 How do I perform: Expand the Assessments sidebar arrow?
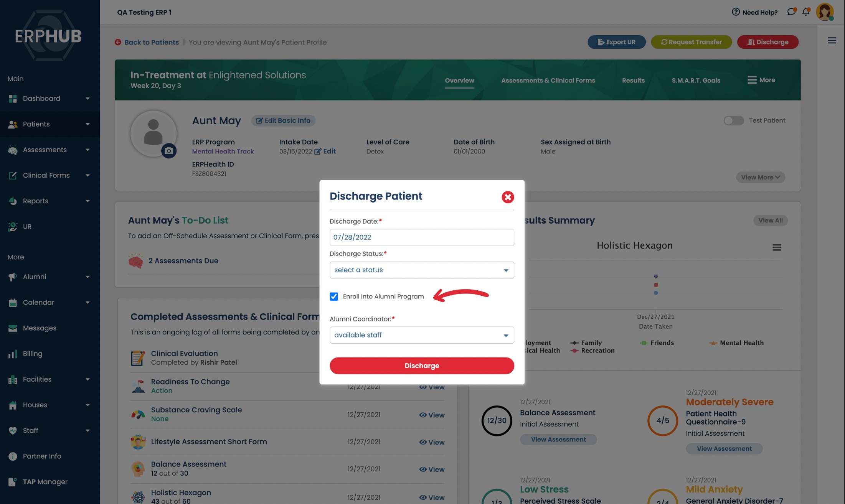coord(87,150)
